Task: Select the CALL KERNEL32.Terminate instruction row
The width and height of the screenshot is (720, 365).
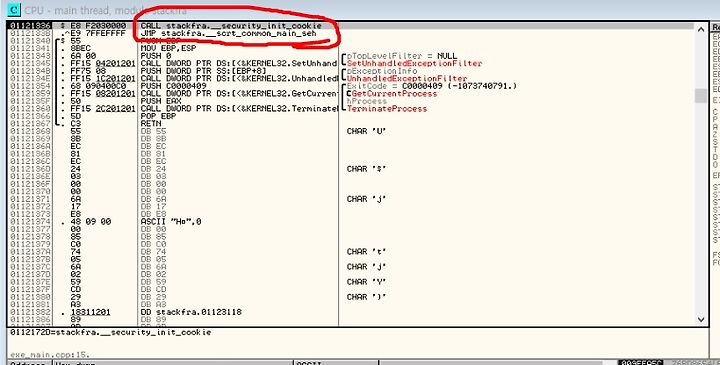Action: click(238, 109)
